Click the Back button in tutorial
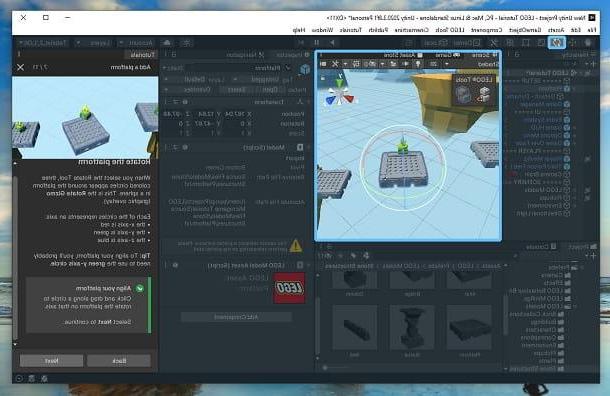The width and height of the screenshot is (610, 396). [x=119, y=361]
